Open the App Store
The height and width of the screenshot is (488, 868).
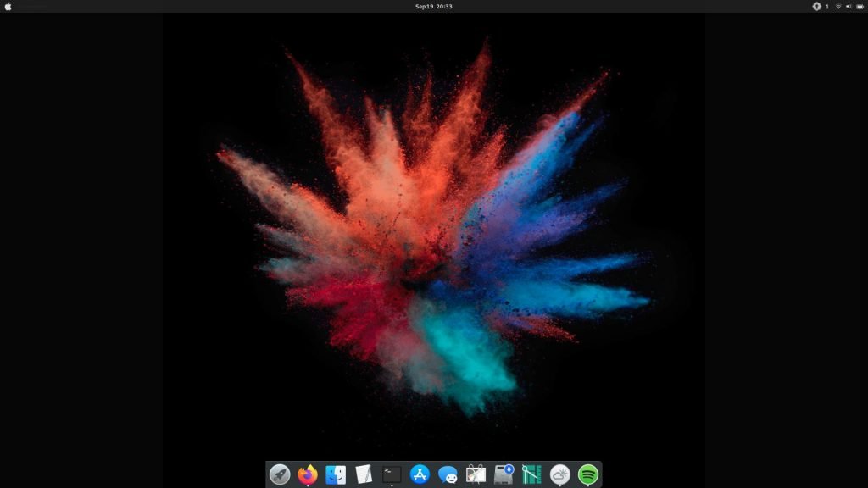click(x=420, y=473)
